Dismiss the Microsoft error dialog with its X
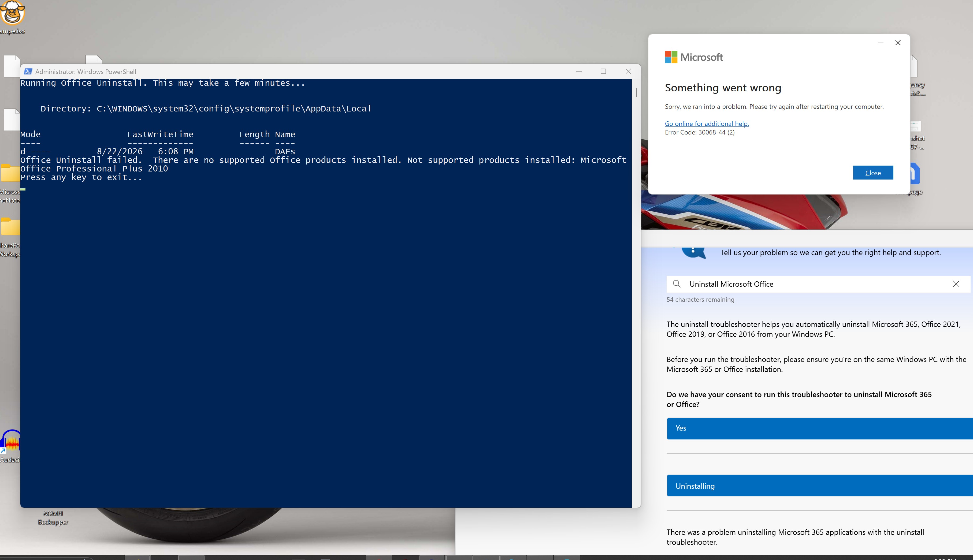The width and height of the screenshot is (973, 560). [x=898, y=43]
